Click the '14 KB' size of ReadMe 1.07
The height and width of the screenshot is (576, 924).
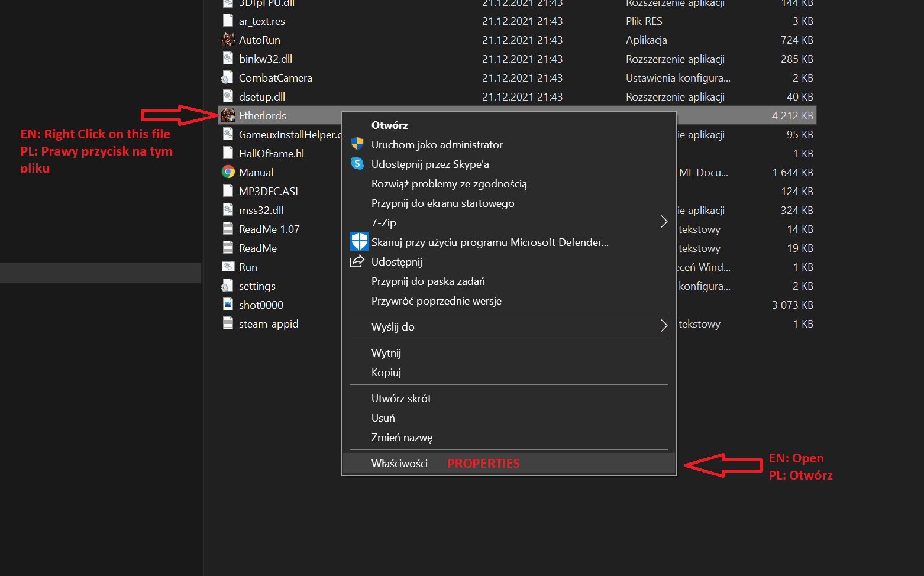pyautogui.click(x=800, y=229)
